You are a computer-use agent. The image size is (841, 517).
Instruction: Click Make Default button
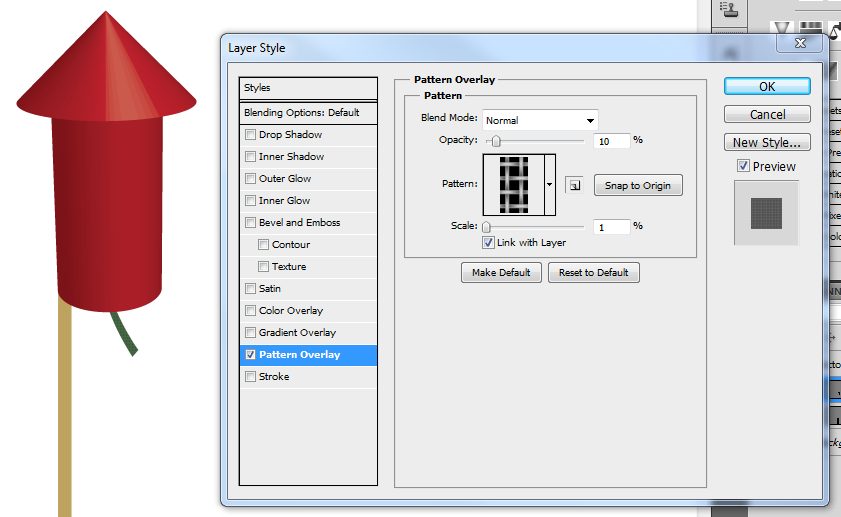tap(501, 272)
